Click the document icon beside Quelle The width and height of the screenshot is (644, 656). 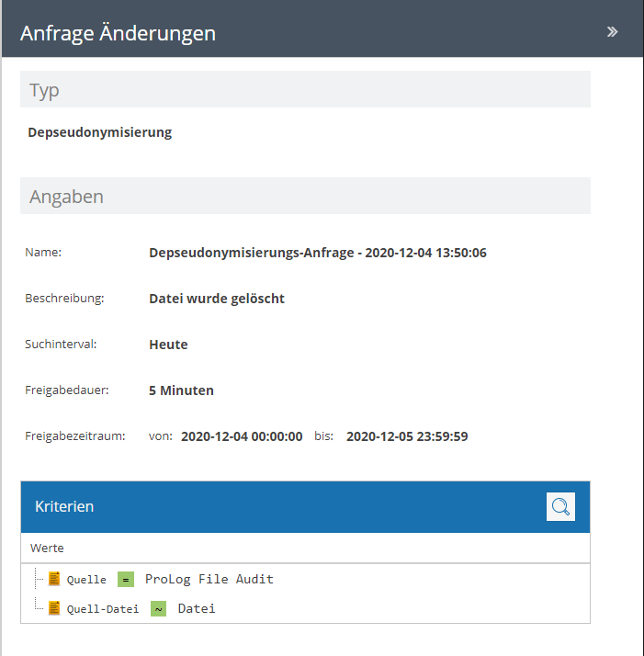(55, 579)
